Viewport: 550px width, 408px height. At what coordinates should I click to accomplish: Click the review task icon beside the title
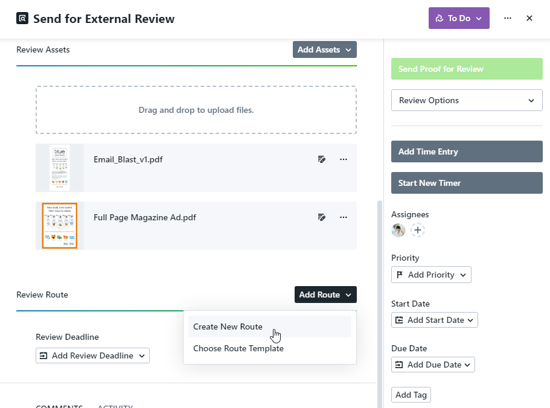pyautogui.click(x=22, y=18)
